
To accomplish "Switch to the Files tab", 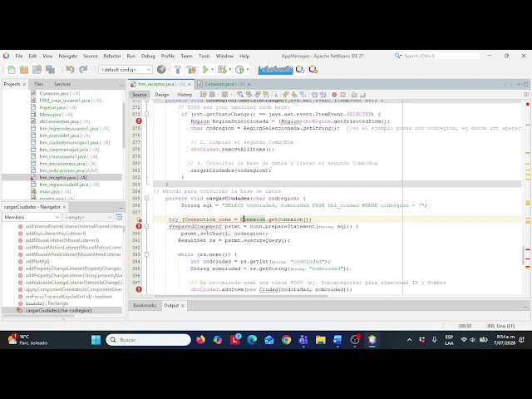I will coord(39,84).
